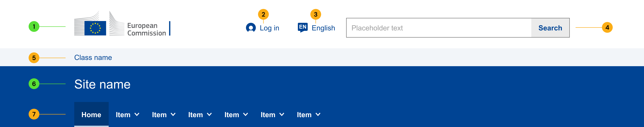
Task: Follow the Class name link
Action: (x=93, y=57)
